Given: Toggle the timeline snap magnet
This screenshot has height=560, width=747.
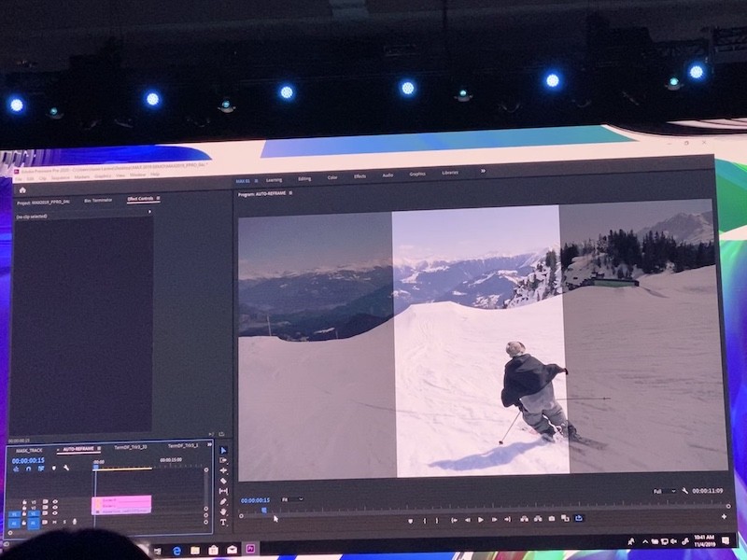Looking at the screenshot, I should tap(28, 469).
